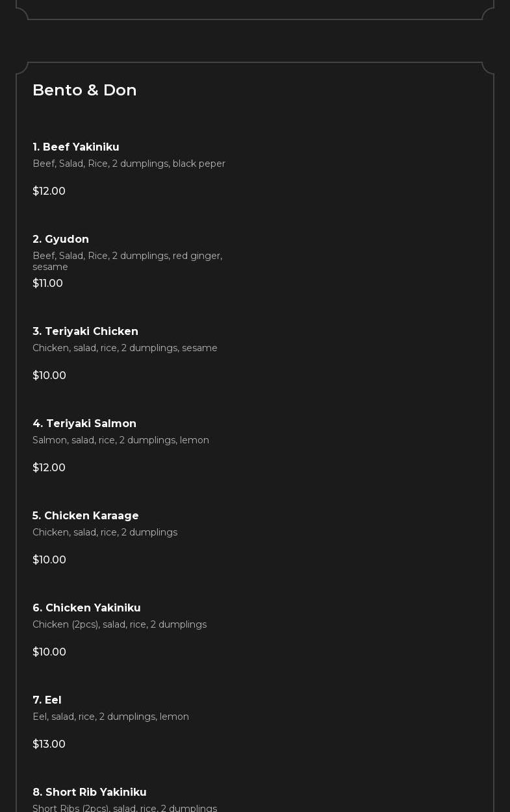510x812 pixels.
Task: Open the 8. Short Rib Yakiniku item
Action: (90, 793)
